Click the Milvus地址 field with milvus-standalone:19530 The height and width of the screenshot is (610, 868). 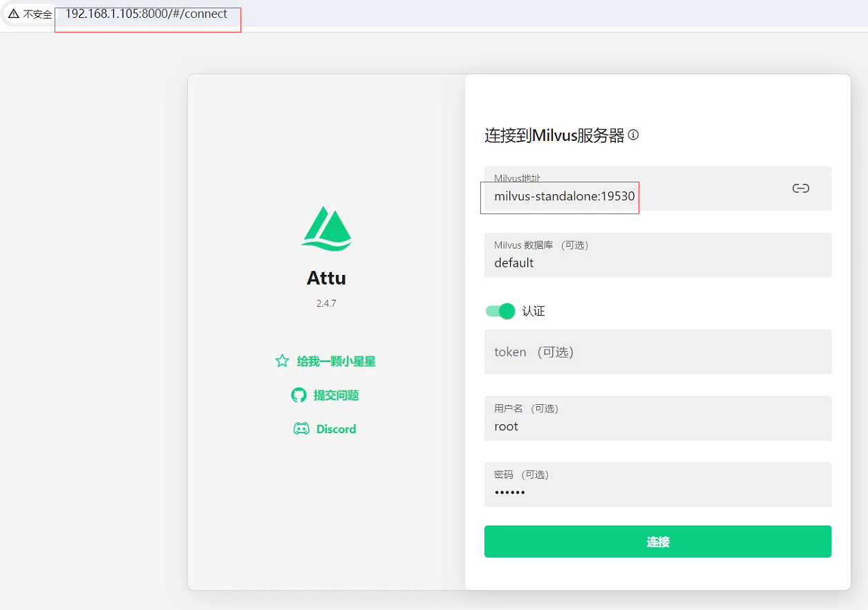click(658, 188)
